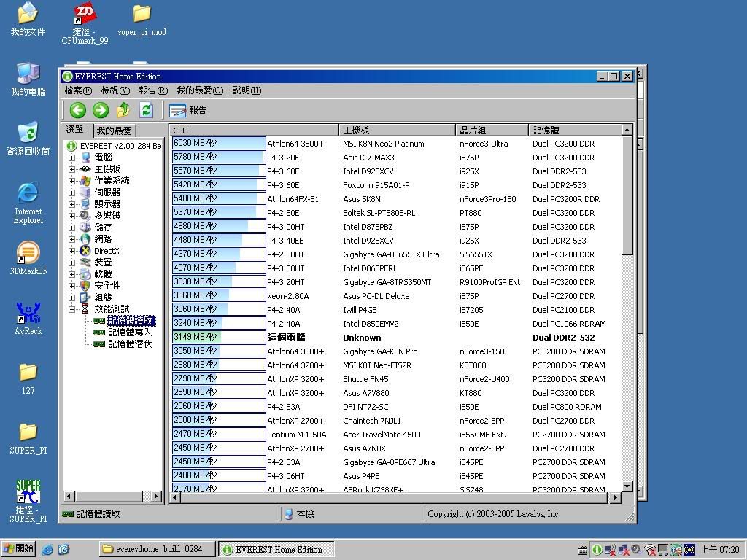Click the 這個電腦 this computer row
Viewport: 747px width, 560px height.
click(396, 337)
